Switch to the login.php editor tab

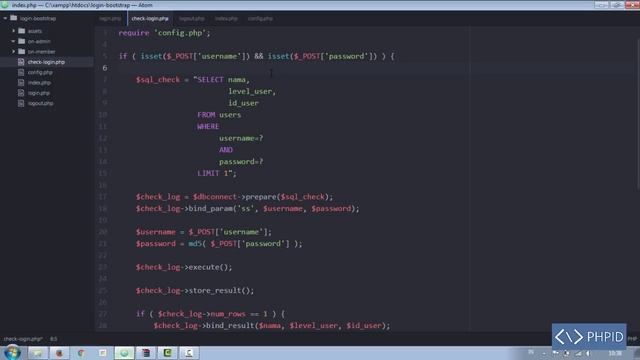tap(110, 18)
